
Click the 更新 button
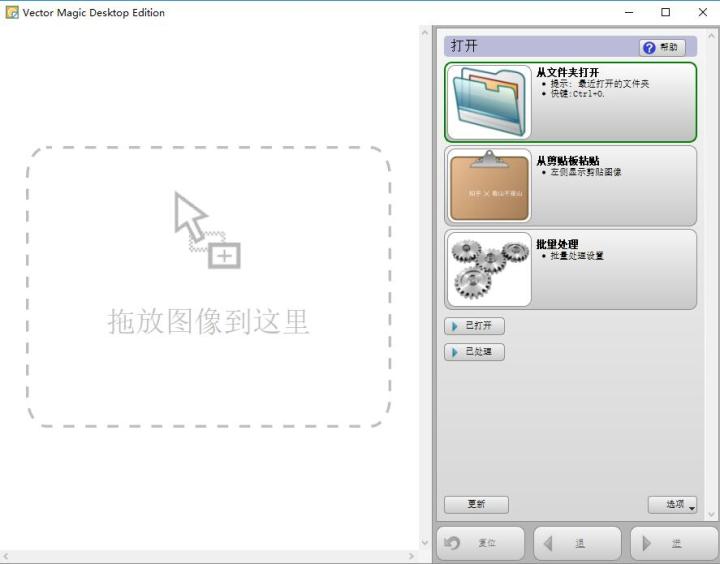(476, 504)
